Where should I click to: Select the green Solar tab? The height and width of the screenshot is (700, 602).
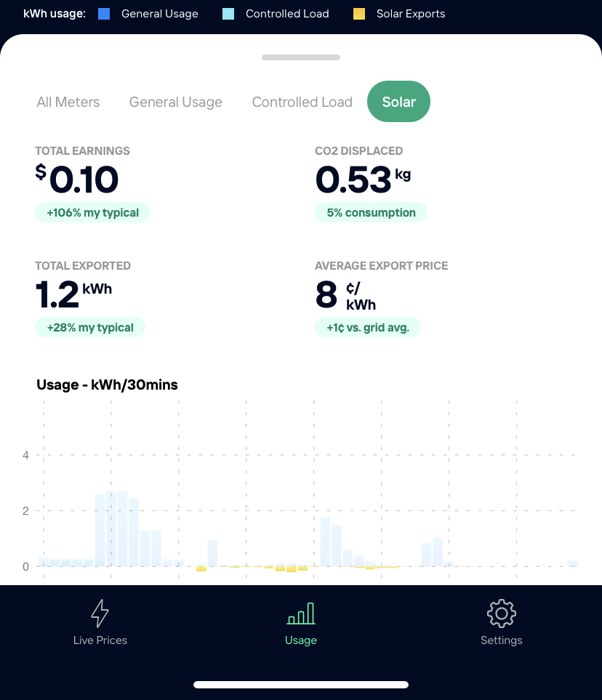[399, 102]
